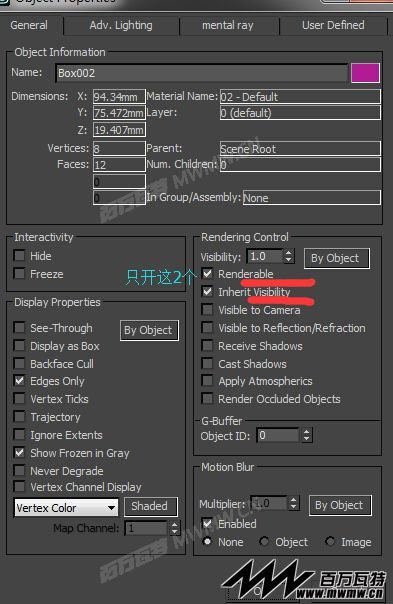Uncheck Inherit Visibility
Image resolution: width=393 pixels, height=604 pixels.
point(207,292)
